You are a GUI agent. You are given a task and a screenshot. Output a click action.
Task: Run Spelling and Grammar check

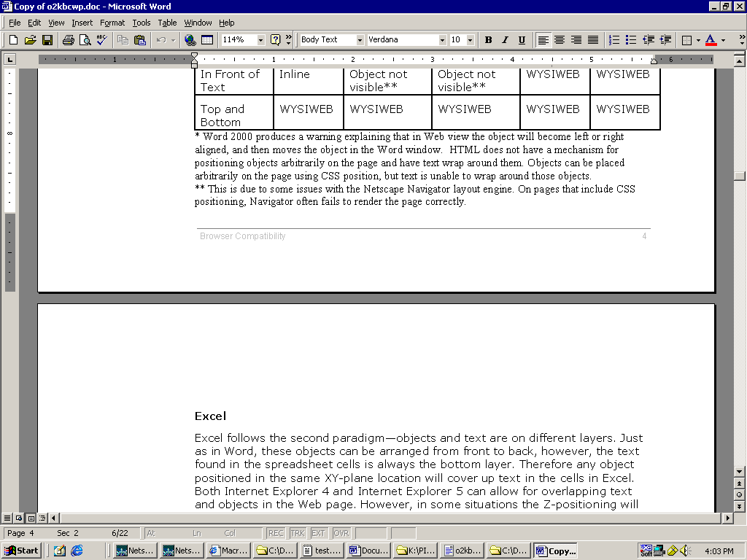tap(101, 40)
